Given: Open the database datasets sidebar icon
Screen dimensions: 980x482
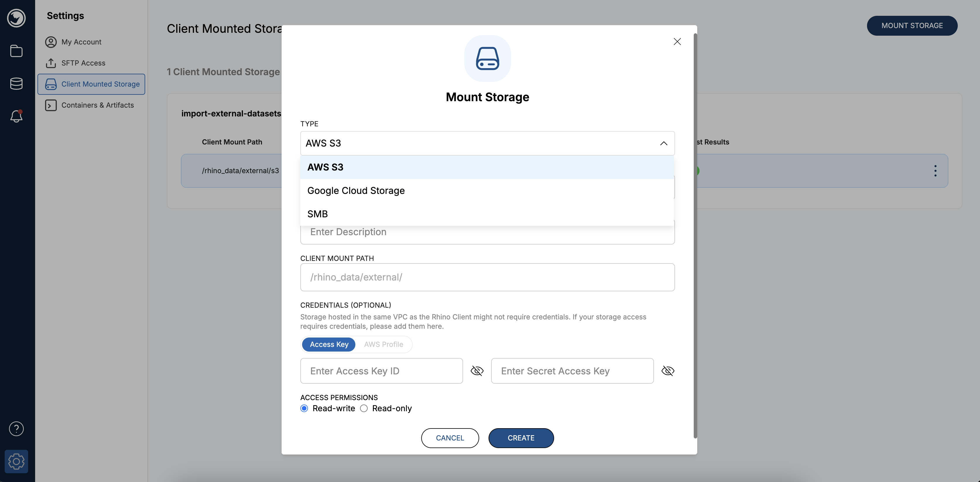Looking at the screenshot, I should click(16, 84).
